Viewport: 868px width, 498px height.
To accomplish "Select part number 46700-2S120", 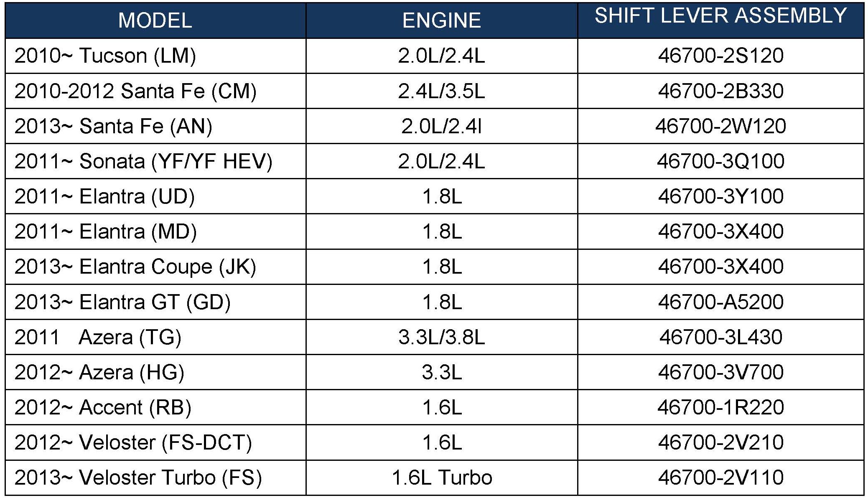I will [720, 56].
